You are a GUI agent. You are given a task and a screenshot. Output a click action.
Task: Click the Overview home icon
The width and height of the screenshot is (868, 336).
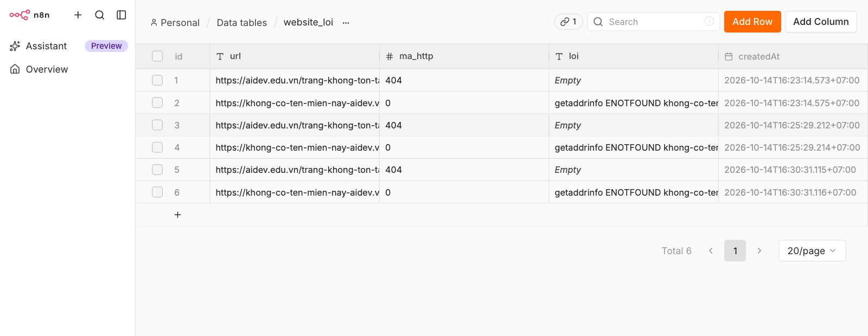[x=15, y=69]
